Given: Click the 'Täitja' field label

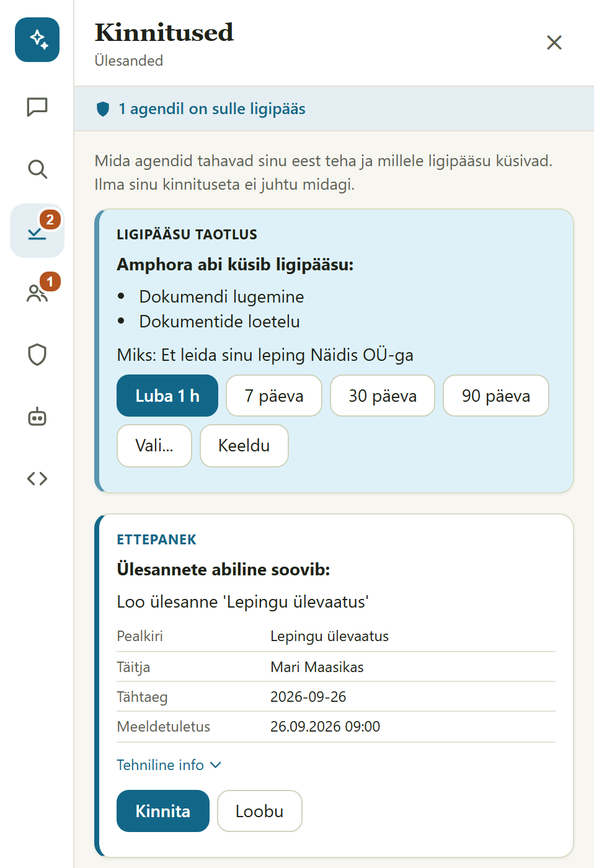Looking at the screenshot, I should 133,667.
